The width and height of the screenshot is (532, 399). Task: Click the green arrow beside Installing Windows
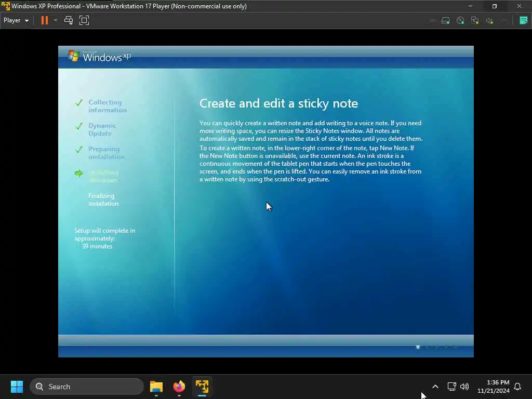79,174
